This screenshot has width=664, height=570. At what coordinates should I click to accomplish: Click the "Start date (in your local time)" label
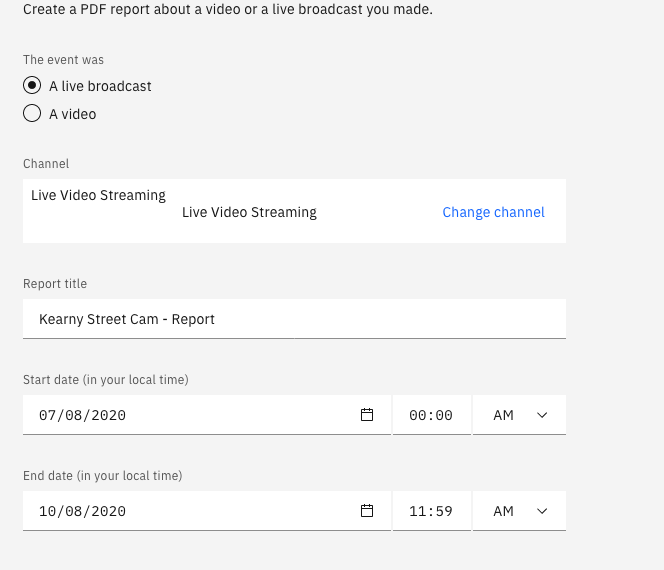point(106,380)
